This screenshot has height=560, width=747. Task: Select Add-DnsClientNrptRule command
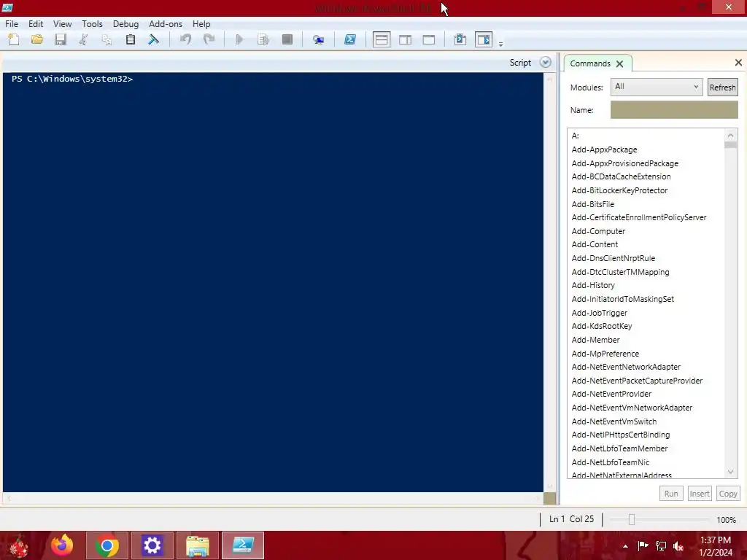point(613,258)
